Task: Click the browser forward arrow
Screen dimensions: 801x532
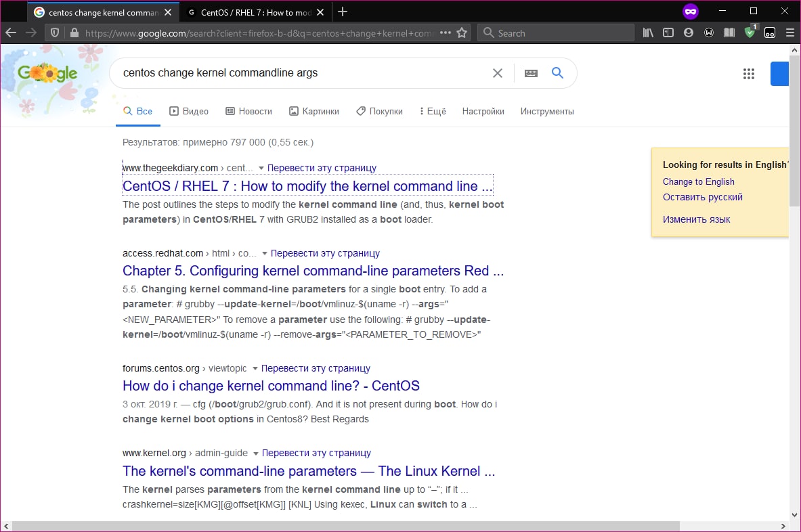Action: tap(31, 33)
